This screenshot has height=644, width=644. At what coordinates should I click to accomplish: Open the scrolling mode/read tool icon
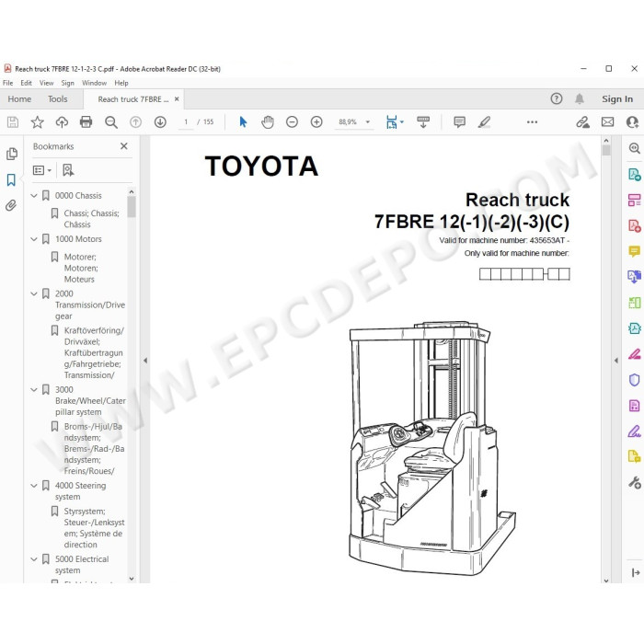tap(423, 122)
